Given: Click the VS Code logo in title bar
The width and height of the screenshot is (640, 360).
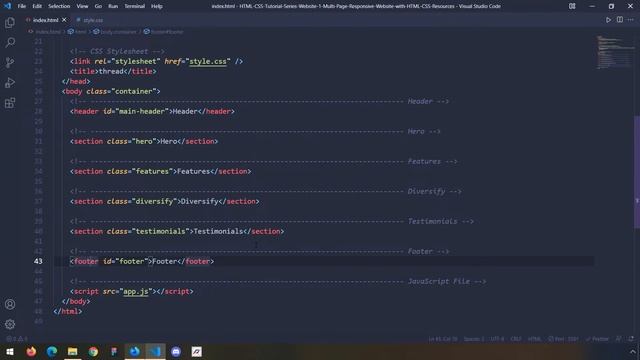Looking at the screenshot, I should coord(7,6).
